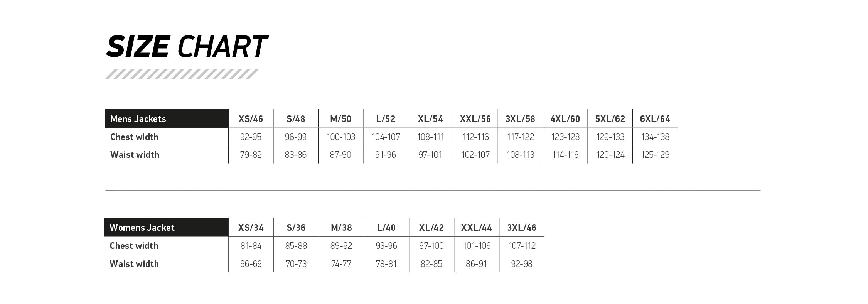Click the 3XL/46 womens size header
This screenshot has width=868, height=304.
(x=522, y=228)
